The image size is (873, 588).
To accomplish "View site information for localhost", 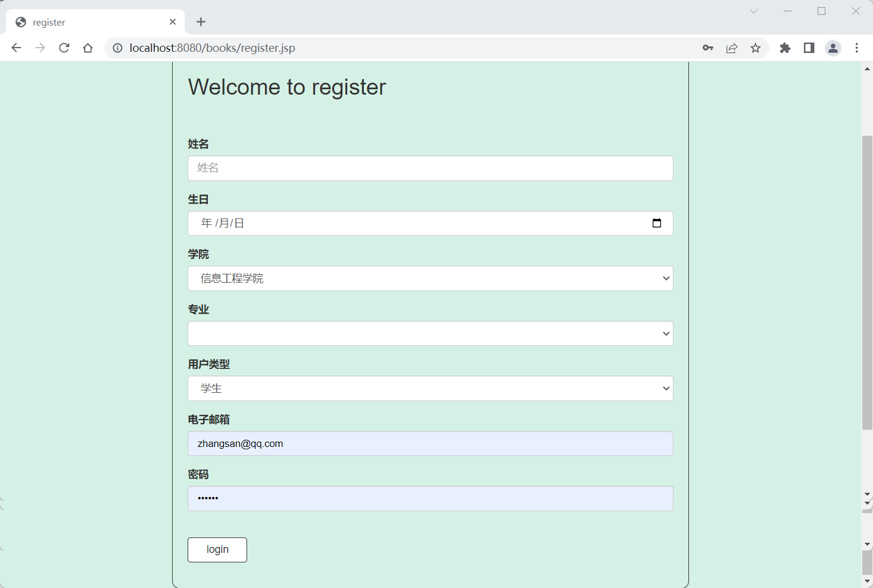I will (118, 48).
